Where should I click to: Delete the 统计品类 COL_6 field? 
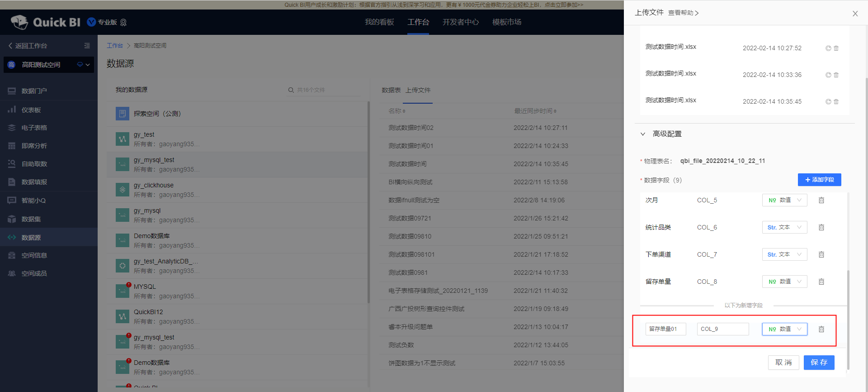(821, 227)
